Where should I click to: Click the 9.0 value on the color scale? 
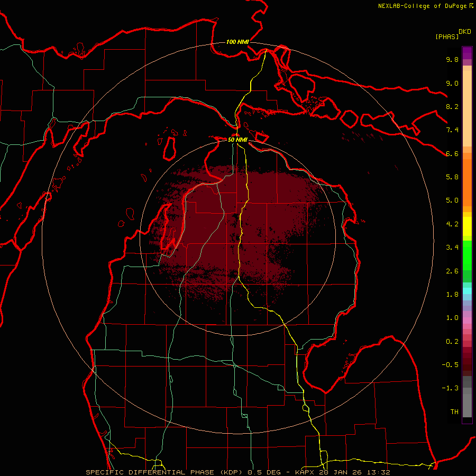point(452,83)
